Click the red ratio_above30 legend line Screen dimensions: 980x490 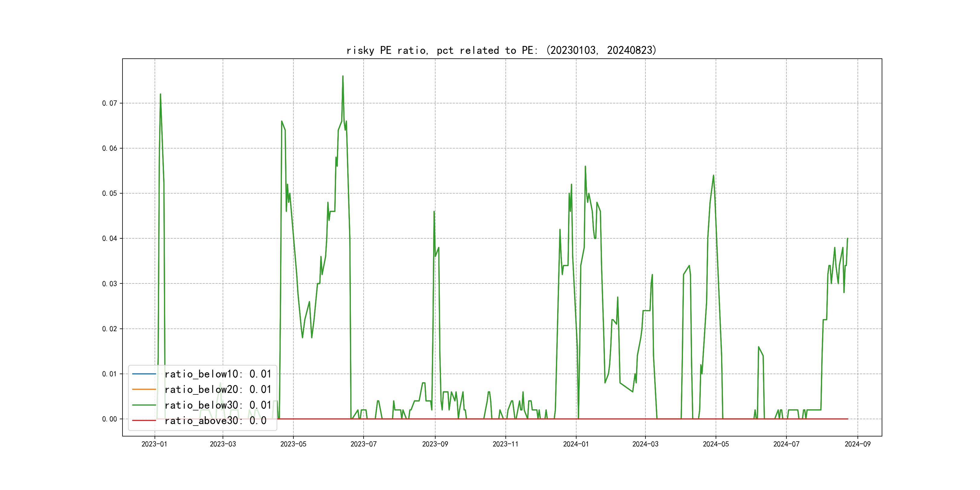[x=144, y=421]
